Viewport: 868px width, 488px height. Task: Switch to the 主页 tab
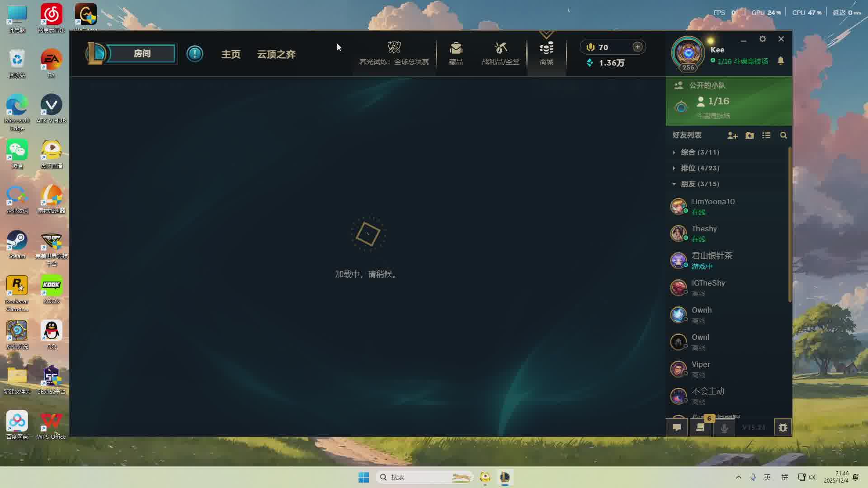(x=231, y=54)
